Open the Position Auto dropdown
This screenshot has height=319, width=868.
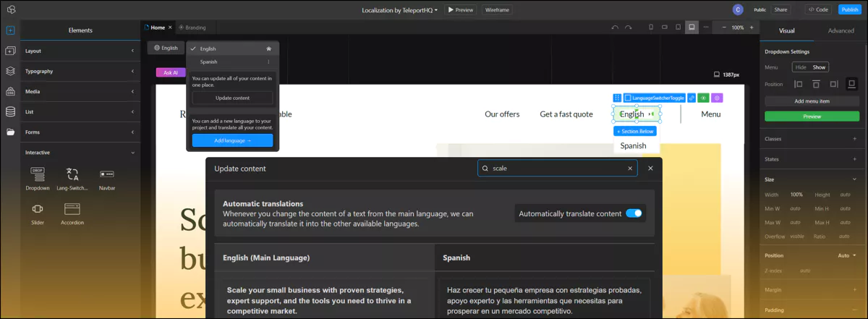pyautogui.click(x=847, y=255)
